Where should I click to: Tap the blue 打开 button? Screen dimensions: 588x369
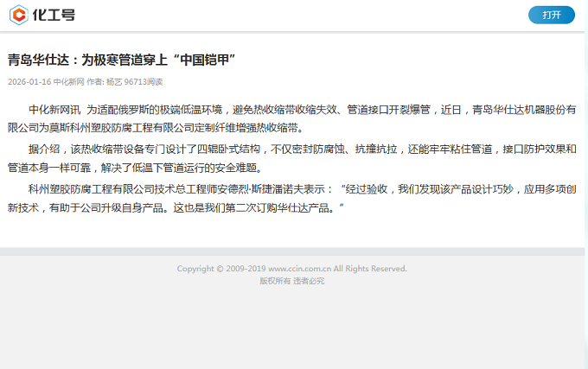click(552, 15)
